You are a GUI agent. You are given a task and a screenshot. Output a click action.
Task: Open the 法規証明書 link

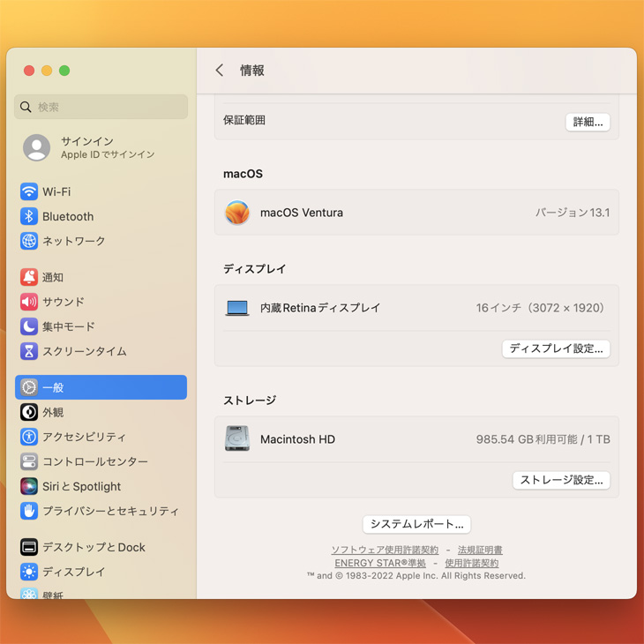[480, 550]
